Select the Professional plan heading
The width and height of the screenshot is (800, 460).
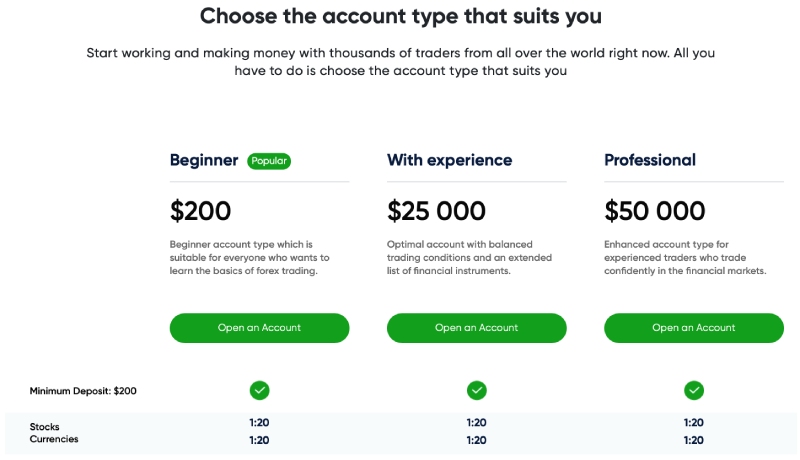(650, 160)
